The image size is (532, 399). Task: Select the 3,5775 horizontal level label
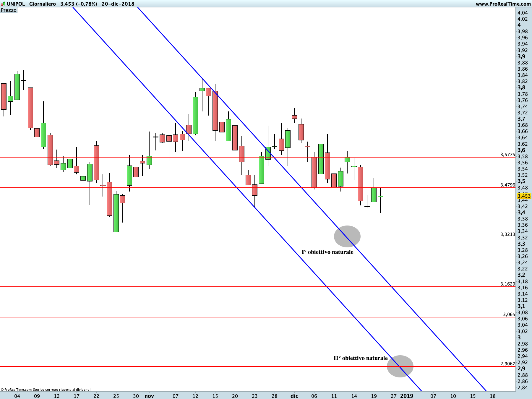click(508, 154)
